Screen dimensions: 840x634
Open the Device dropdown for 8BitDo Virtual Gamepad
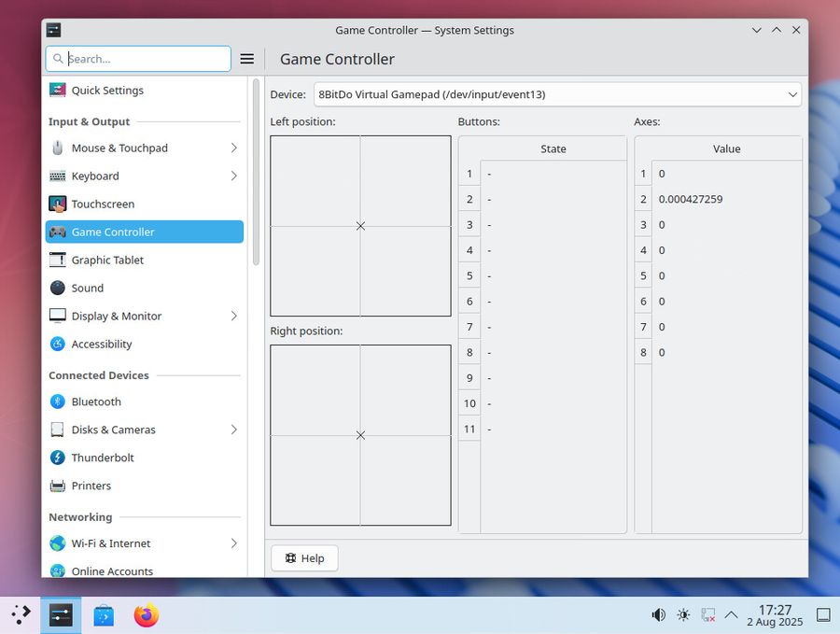[558, 94]
